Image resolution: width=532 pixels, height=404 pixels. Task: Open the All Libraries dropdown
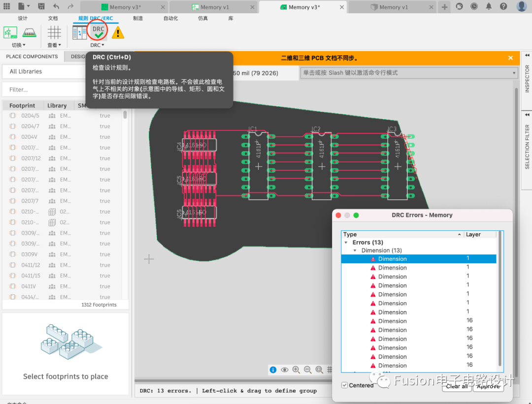click(44, 71)
